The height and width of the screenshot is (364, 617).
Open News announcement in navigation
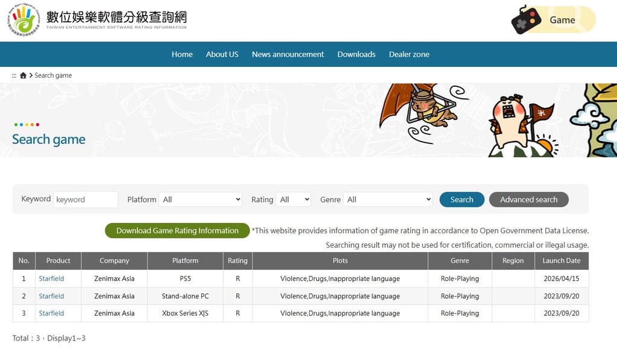pos(287,54)
